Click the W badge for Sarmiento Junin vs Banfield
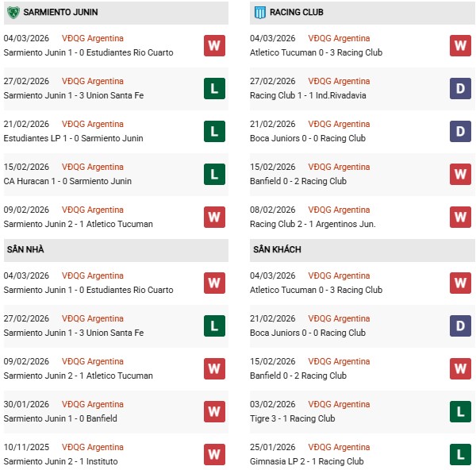This screenshot has width=476, height=470. [214, 411]
